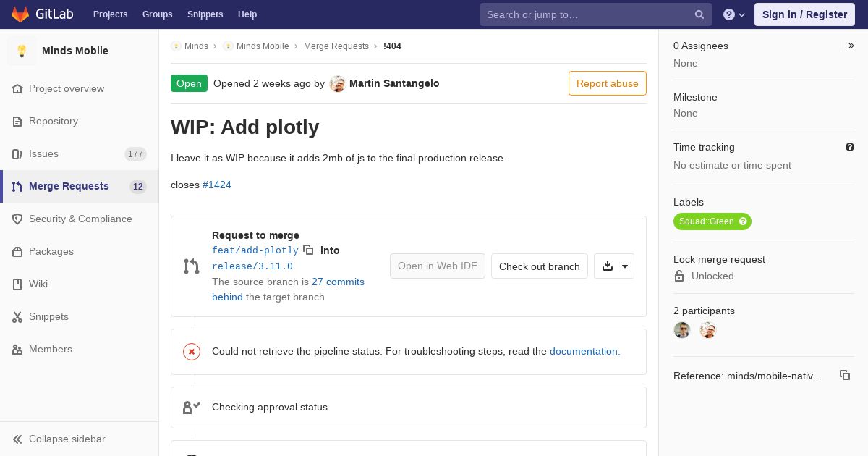Click the Milestone heading
Screen dimensions: 868x456
(x=695, y=97)
